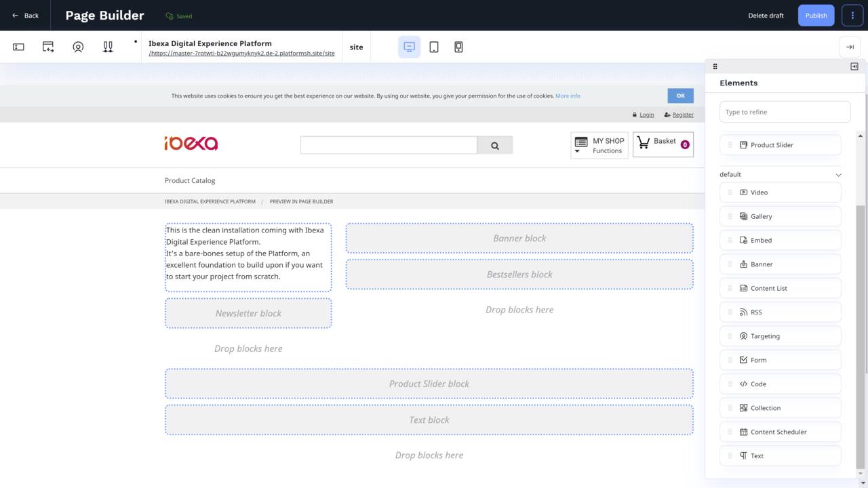Screen dimensions: 868x488
Task: Pick the Targeting element
Action: [781, 336]
